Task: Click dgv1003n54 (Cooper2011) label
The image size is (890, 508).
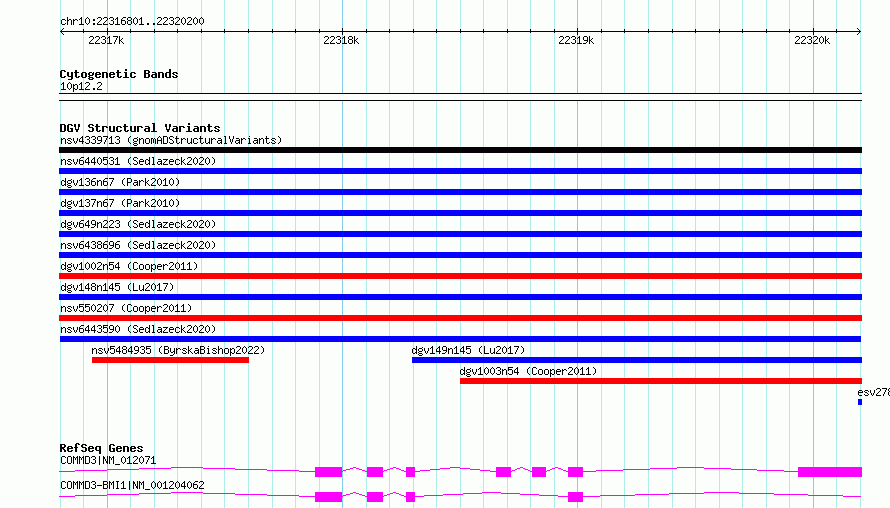Action: point(528,371)
